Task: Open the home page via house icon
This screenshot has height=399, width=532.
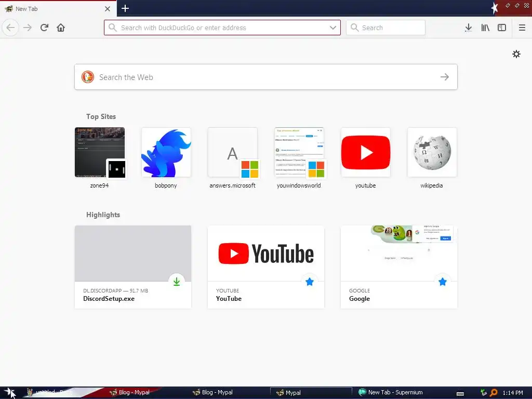Action: coord(61,28)
